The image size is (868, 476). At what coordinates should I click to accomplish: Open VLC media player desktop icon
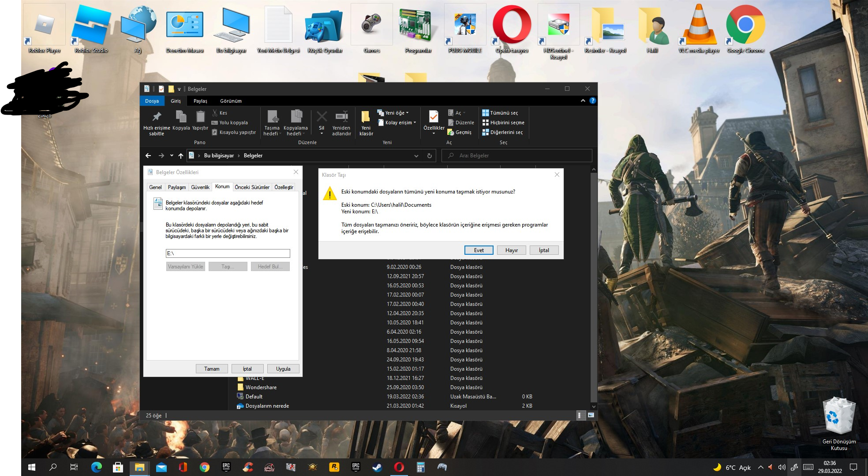tap(699, 29)
